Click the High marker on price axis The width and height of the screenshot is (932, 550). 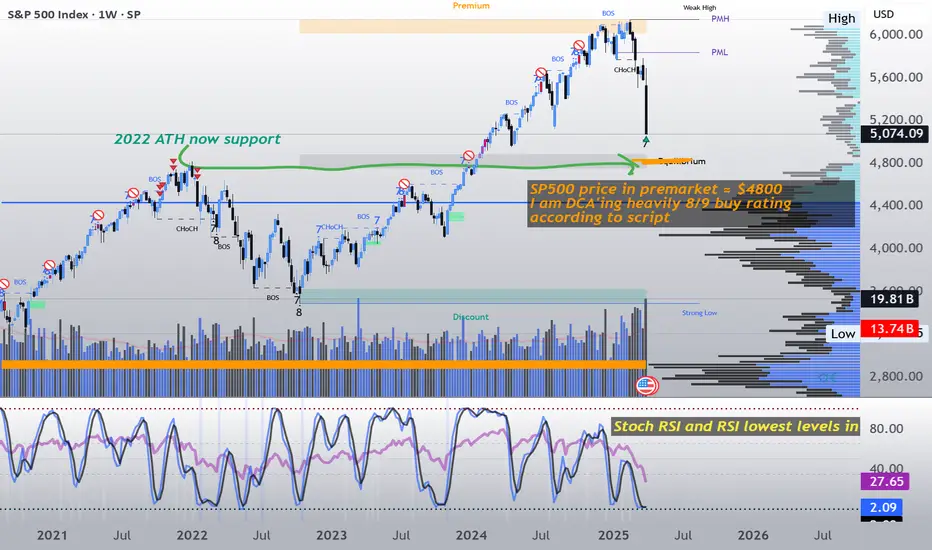tap(842, 18)
